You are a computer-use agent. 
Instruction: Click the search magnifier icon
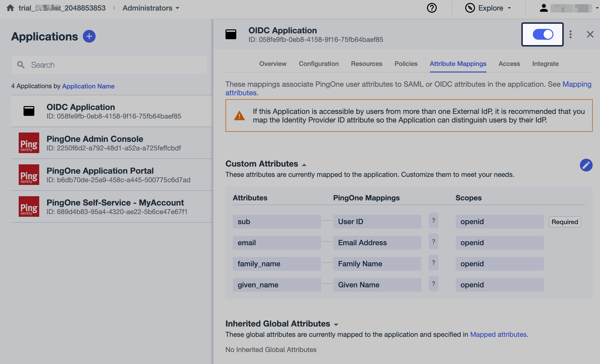pyautogui.click(x=21, y=65)
